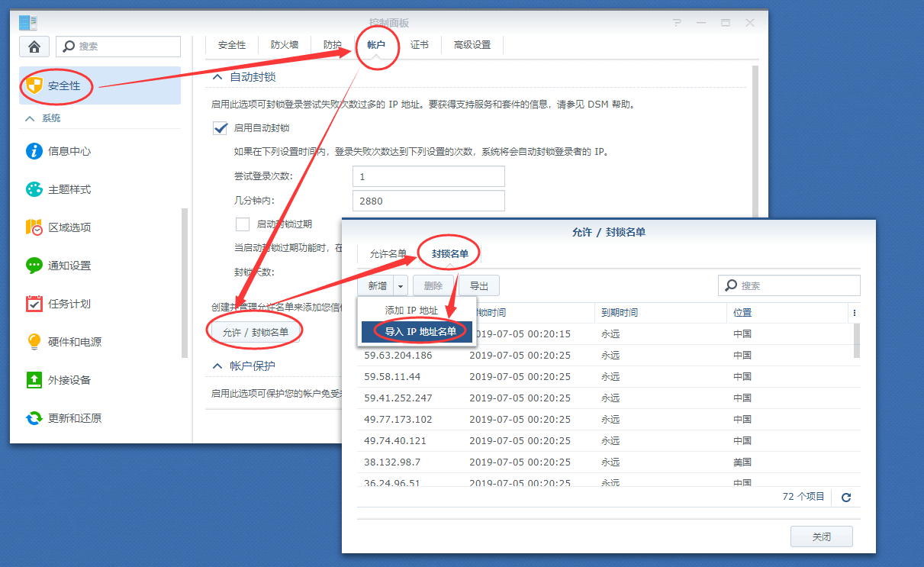This screenshot has width=924, height=567.
Task: Click the 导出 button
Action: (x=478, y=285)
